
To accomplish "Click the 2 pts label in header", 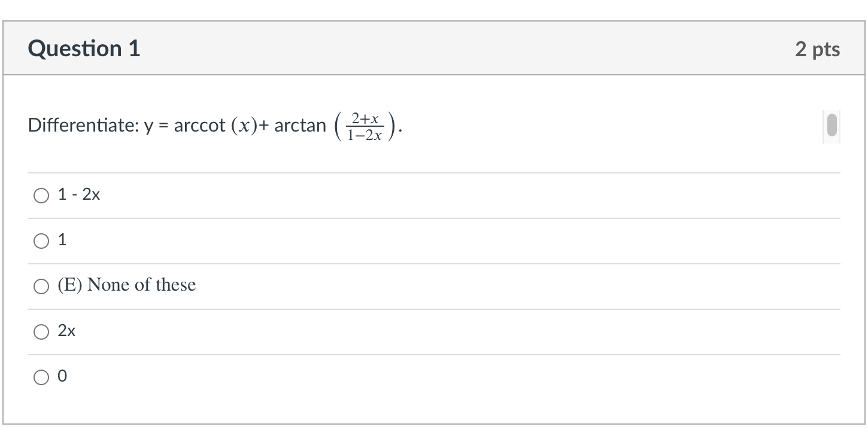I will click(x=818, y=49).
